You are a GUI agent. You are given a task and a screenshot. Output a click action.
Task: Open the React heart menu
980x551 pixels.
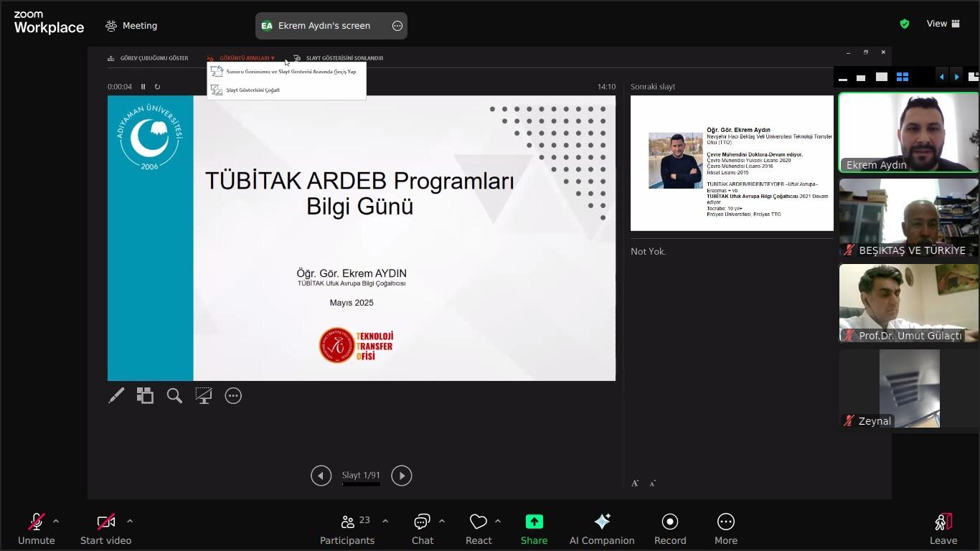(479, 529)
